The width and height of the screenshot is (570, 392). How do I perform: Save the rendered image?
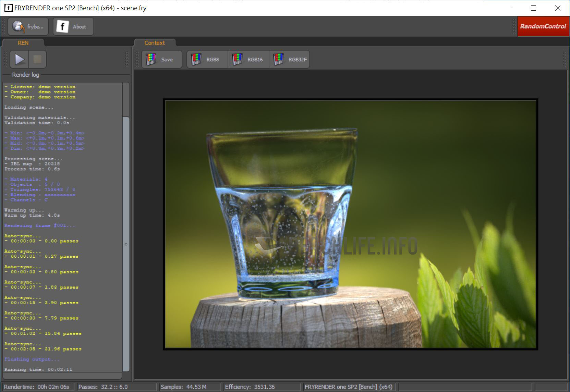pos(161,59)
